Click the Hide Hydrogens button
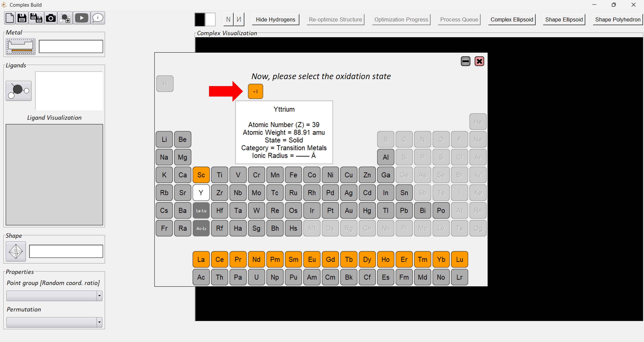The width and height of the screenshot is (644, 342). point(275,19)
